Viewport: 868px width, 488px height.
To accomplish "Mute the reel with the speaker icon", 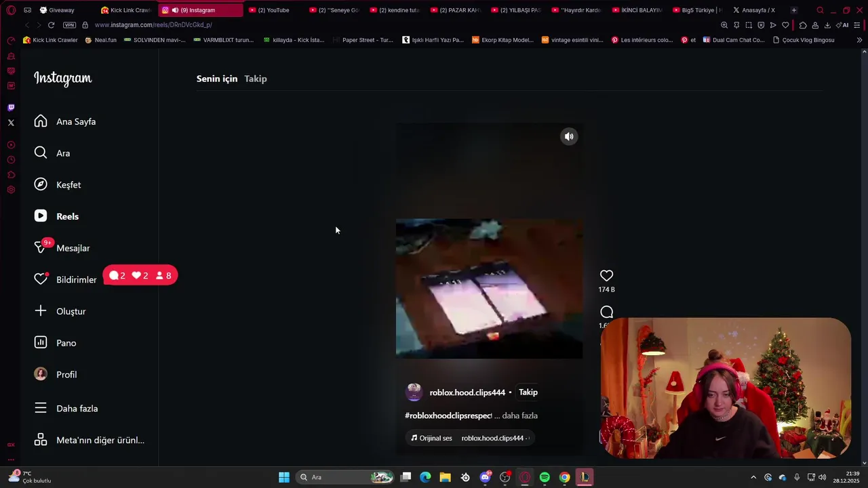I will pos(569,136).
